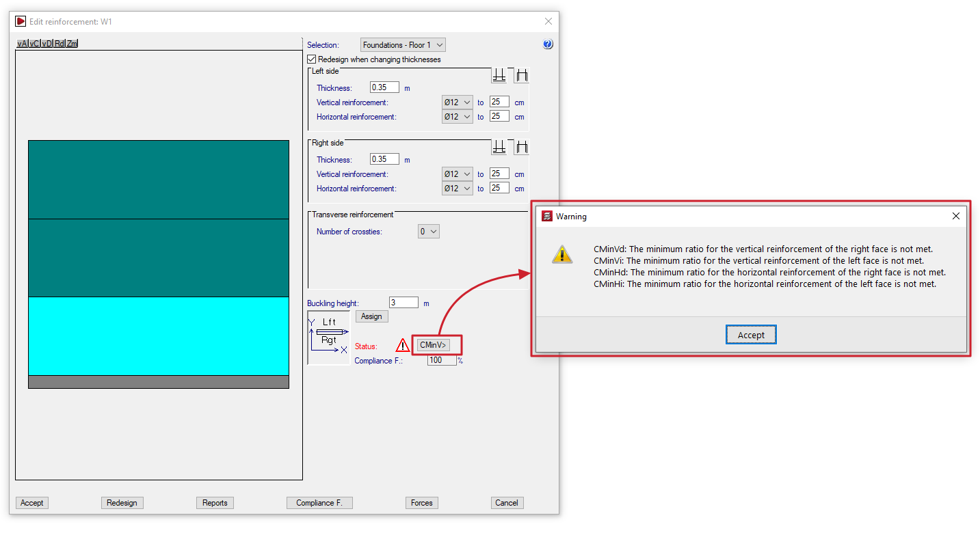Open Right side horizontal reinforcement diameter dropdown
The image size is (980, 535).
[458, 189]
